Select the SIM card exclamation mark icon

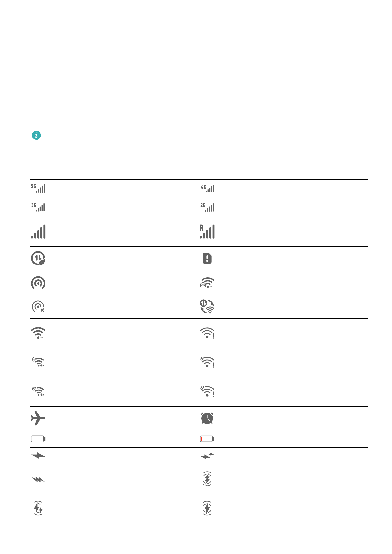(x=207, y=259)
